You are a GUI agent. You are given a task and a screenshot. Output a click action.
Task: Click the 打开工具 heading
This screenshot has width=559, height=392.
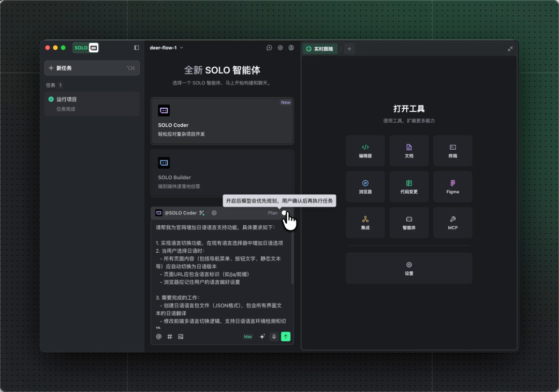[409, 109]
